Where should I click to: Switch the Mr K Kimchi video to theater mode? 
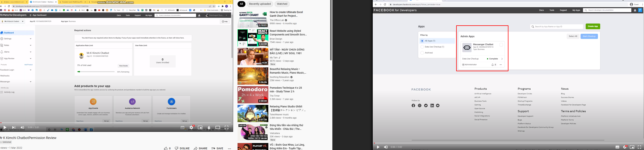point(218,127)
